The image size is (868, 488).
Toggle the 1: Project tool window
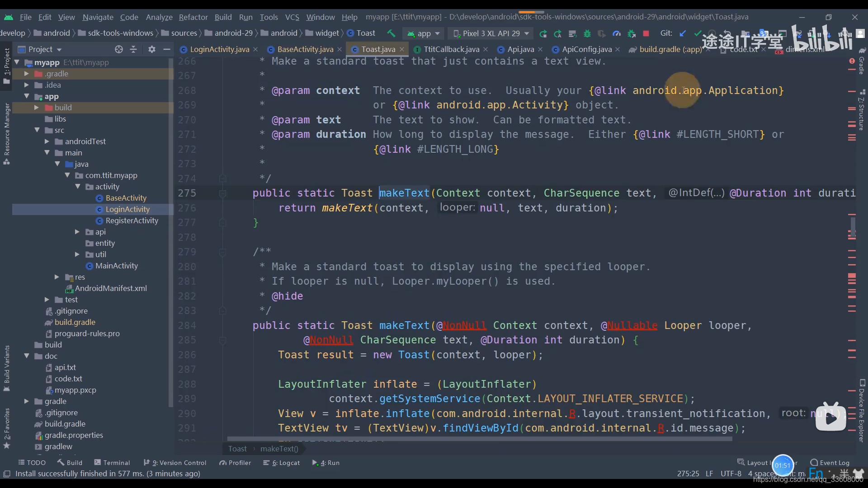click(6, 66)
